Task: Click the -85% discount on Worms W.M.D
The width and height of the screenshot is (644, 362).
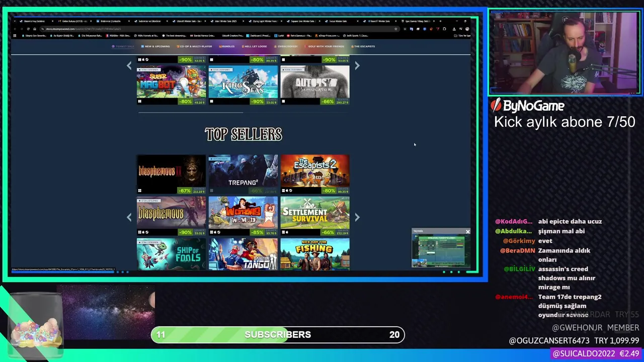Action: [257, 232]
